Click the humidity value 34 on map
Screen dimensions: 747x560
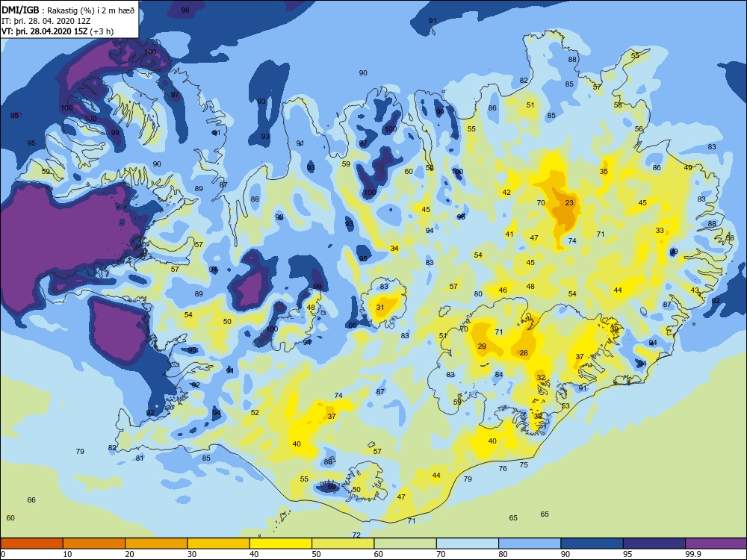394,249
